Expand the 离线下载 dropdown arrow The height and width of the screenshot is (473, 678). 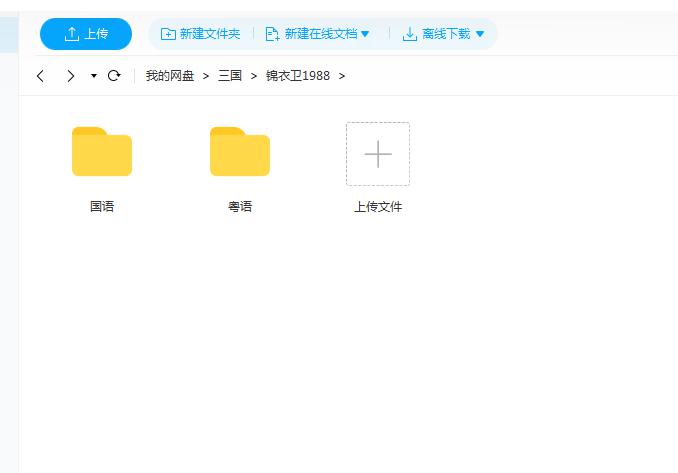pyautogui.click(x=480, y=34)
